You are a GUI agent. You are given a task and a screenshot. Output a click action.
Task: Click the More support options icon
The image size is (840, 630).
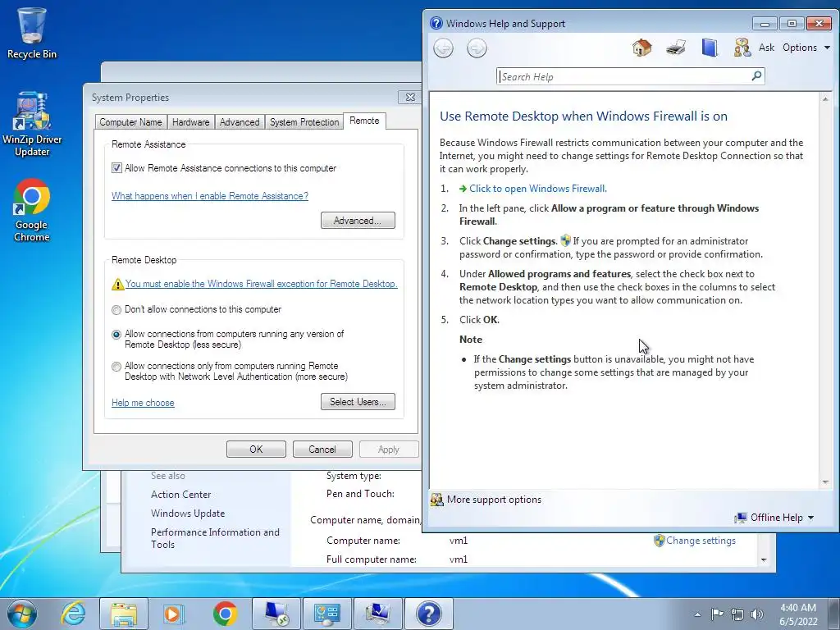(437, 500)
